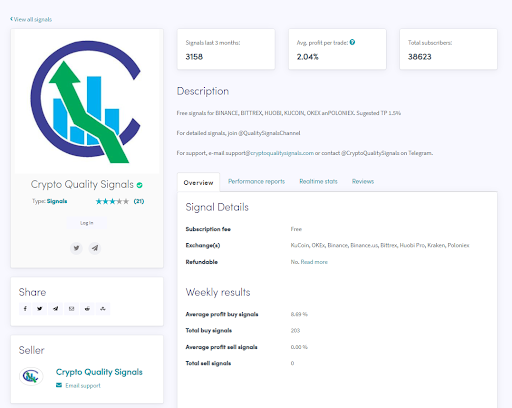Click the Signals last 3 months value 3158
This screenshot has height=408, width=512.
click(194, 57)
